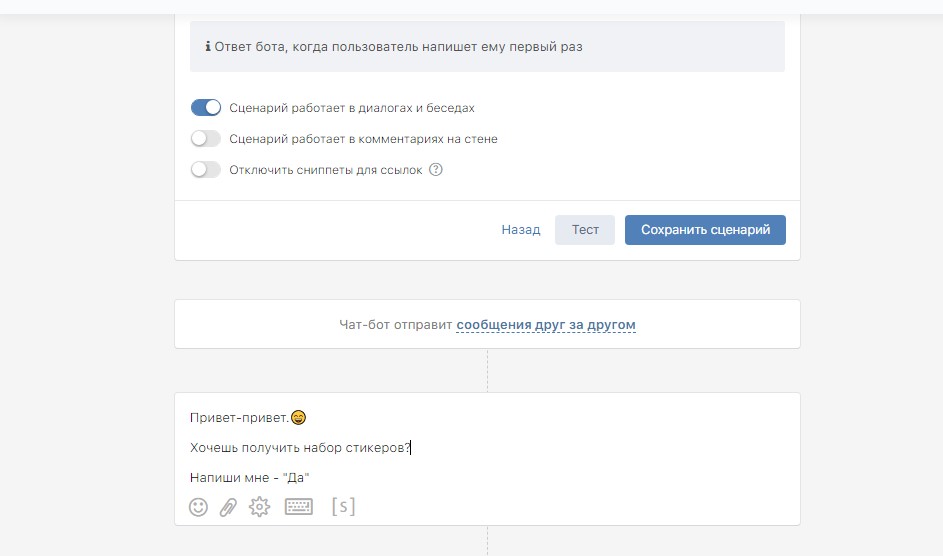
Task: Open message settings with the gear icon
Action: [260, 507]
